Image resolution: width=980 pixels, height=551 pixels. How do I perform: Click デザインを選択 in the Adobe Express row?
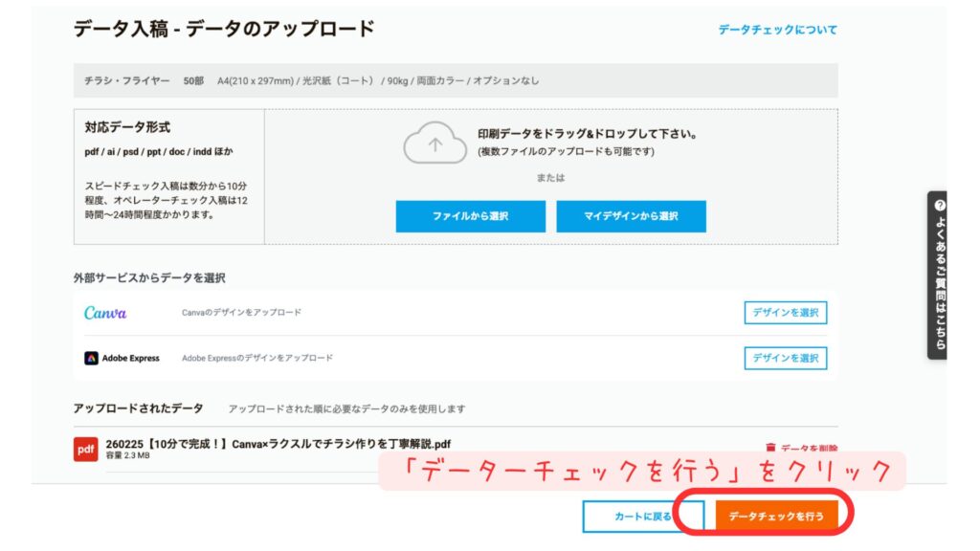pos(785,358)
